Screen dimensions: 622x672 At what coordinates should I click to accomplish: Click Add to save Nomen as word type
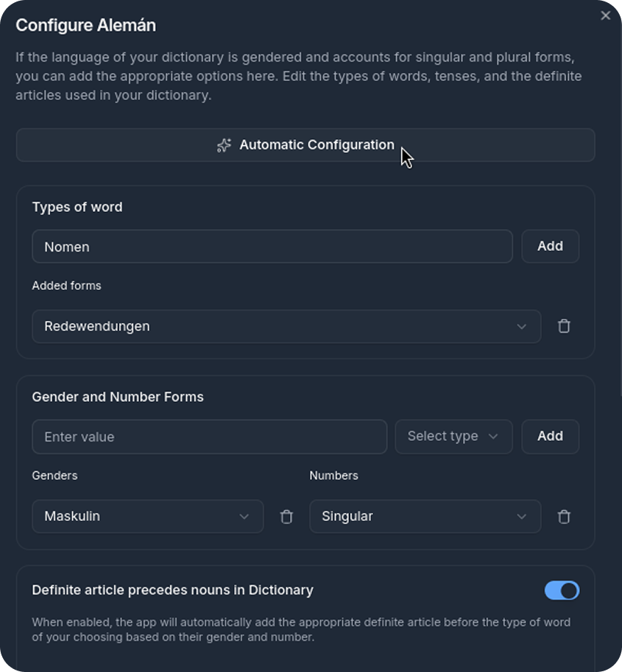[550, 246]
